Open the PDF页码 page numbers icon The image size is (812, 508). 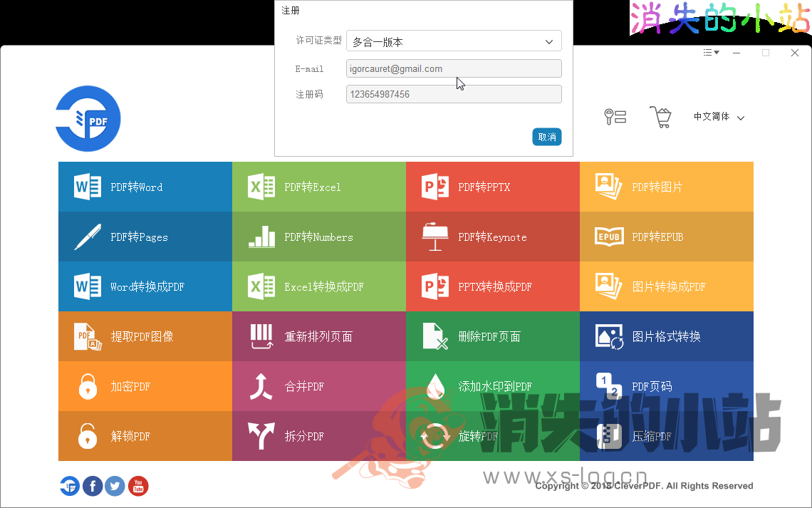pos(608,386)
